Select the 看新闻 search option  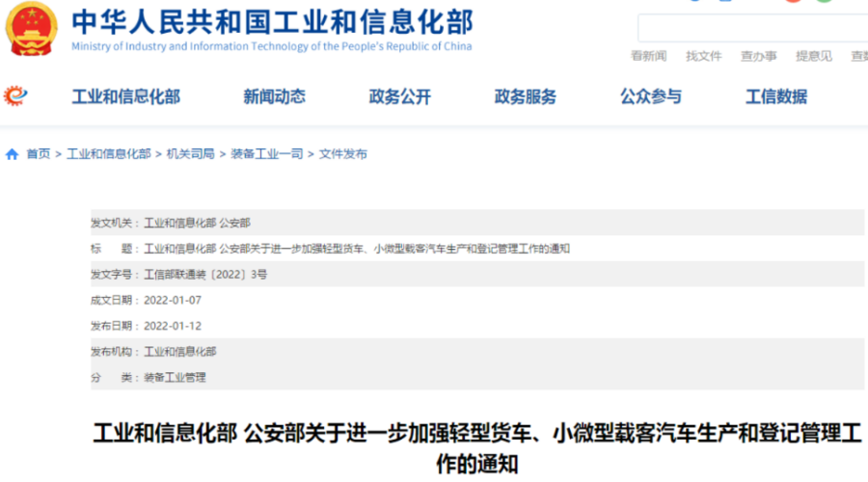point(648,56)
